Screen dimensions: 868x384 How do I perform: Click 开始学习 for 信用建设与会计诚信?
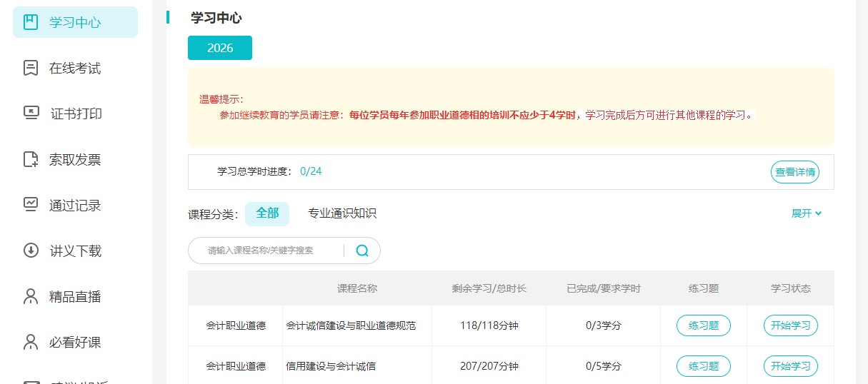click(791, 366)
